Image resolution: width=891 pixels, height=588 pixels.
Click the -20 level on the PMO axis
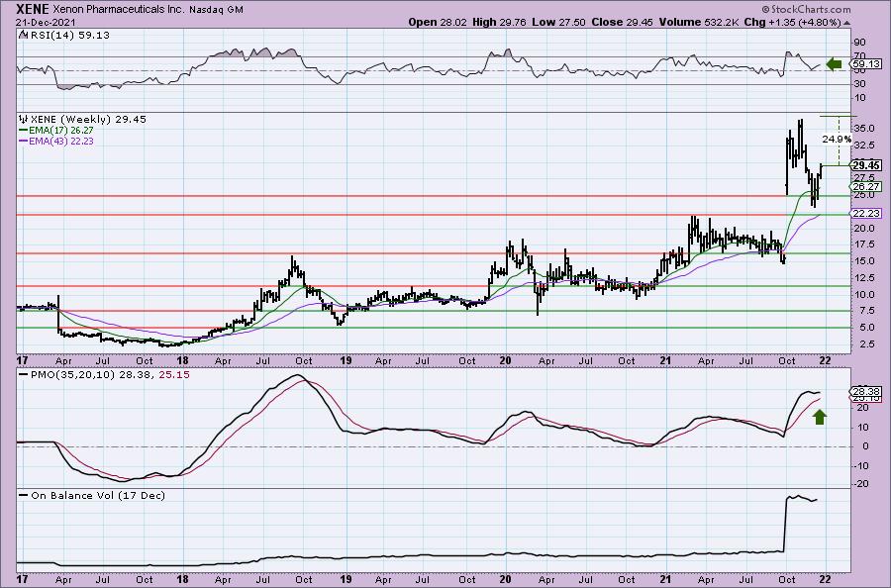[861, 484]
